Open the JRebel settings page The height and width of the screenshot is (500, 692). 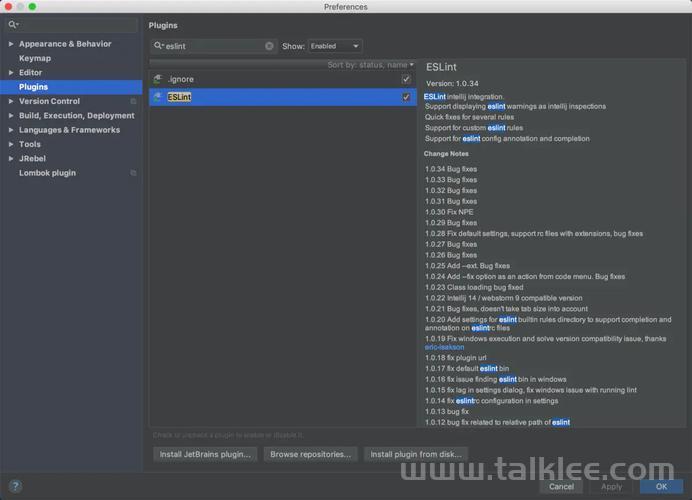32,158
